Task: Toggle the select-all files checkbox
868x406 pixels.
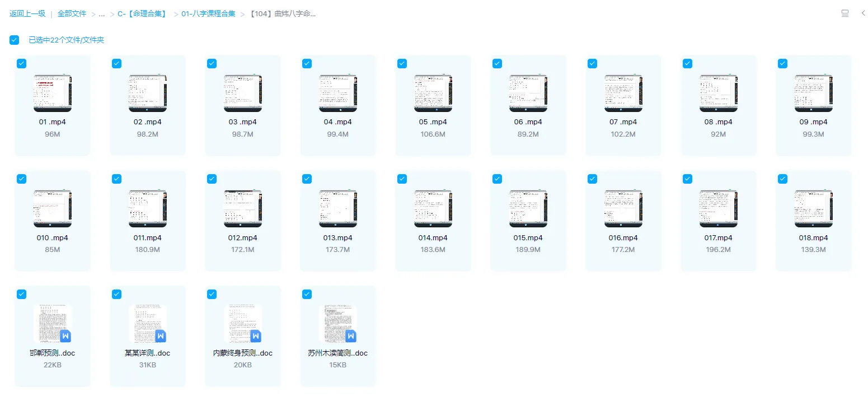Action: [x=15, y=40]
